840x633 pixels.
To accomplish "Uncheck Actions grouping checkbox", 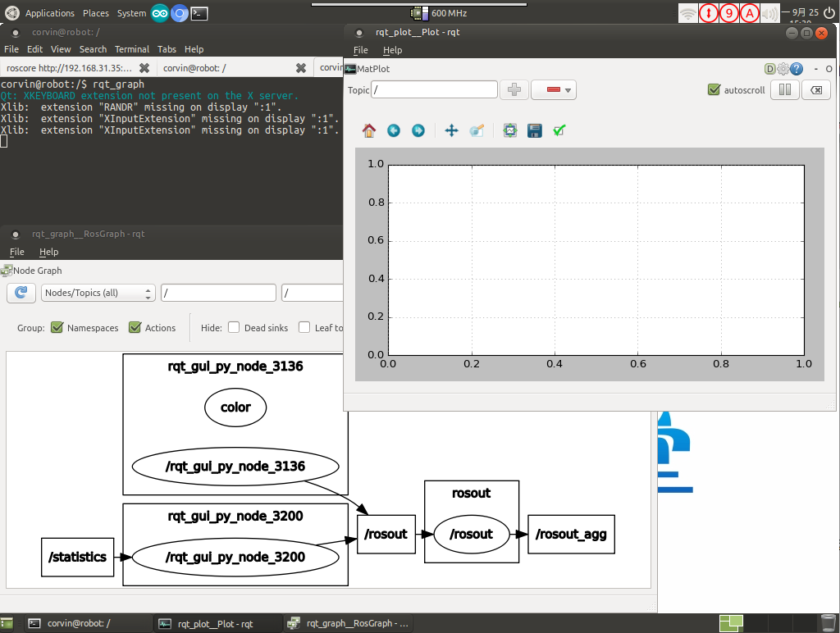I will [x=135, y=327].
